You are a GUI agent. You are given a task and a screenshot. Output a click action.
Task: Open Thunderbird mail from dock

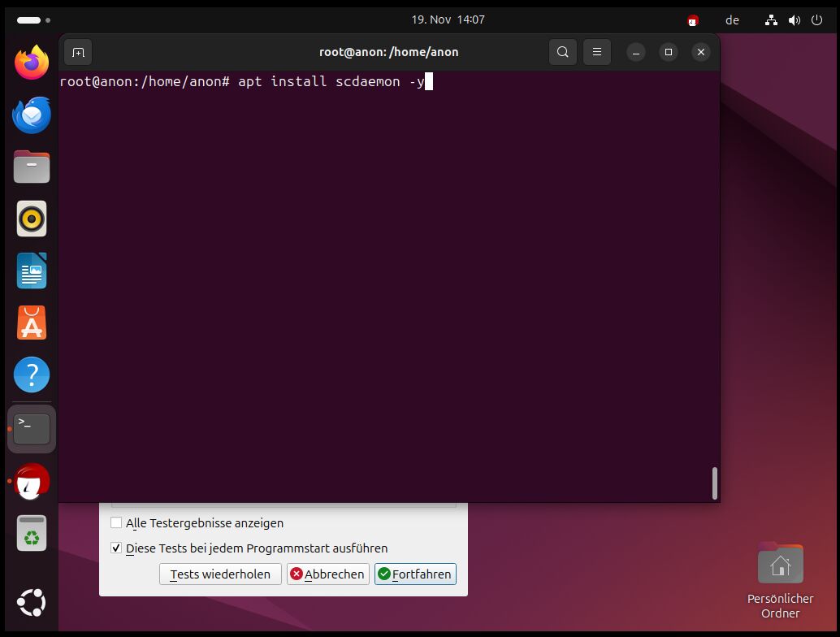32,115
